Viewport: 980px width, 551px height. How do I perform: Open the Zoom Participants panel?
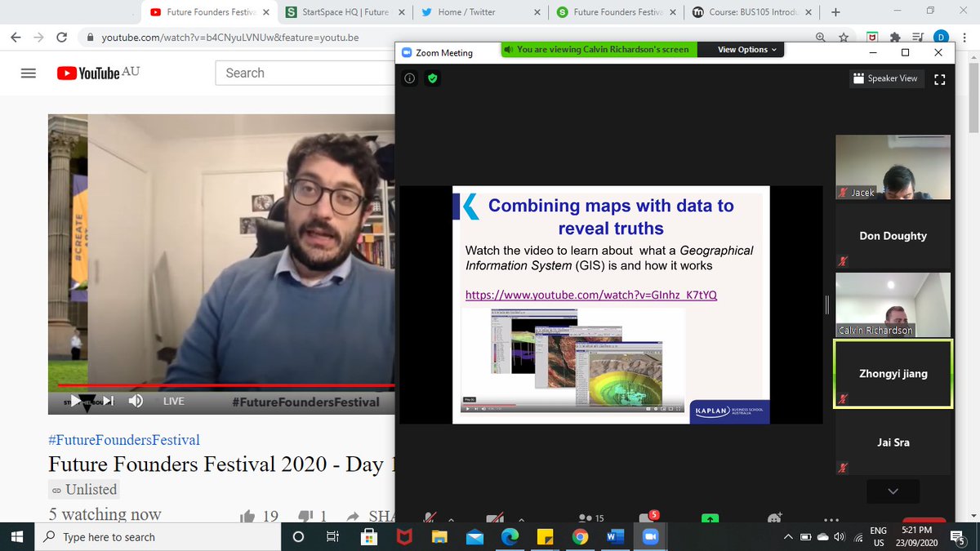pos(590,518)
